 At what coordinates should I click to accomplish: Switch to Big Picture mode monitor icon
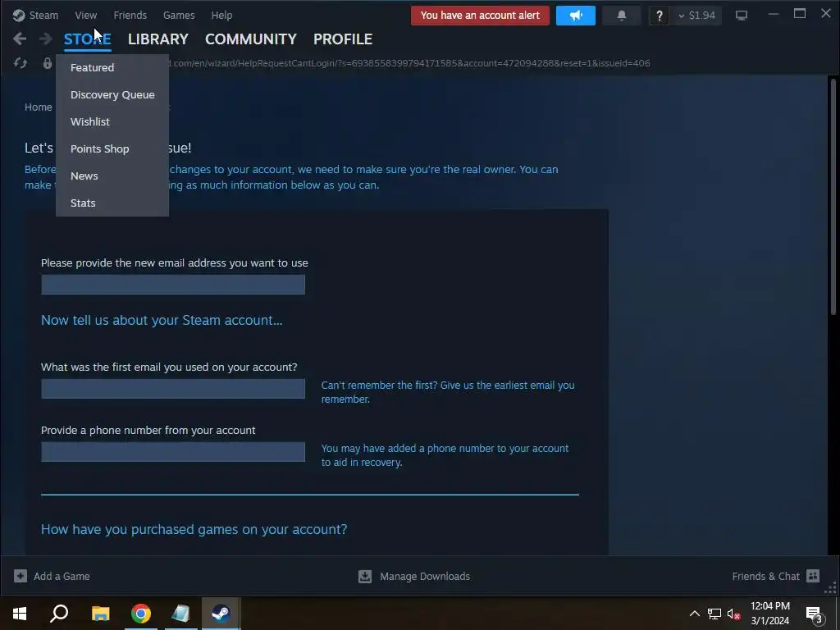(x=742, y=16)
